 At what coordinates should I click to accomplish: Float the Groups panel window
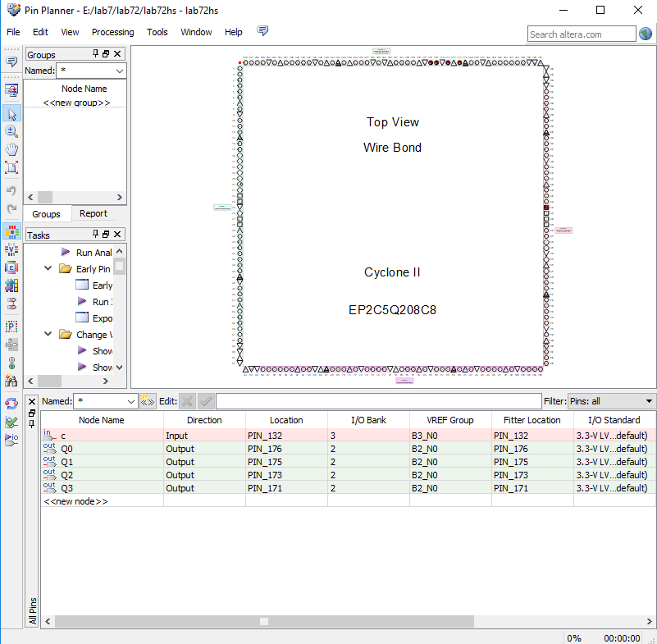coord(106,53)
